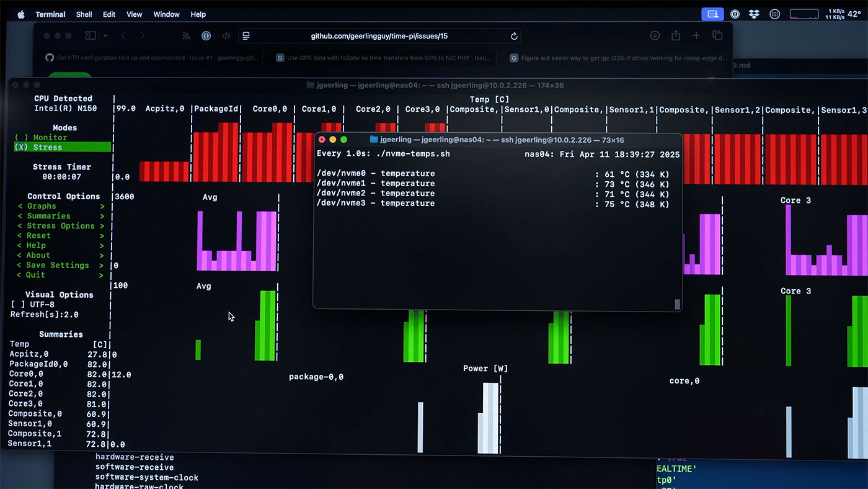Viewport: 868px width, 489px height.
Task: Click the Dropbox menu bar icon
Action: [x=754, y=14]
